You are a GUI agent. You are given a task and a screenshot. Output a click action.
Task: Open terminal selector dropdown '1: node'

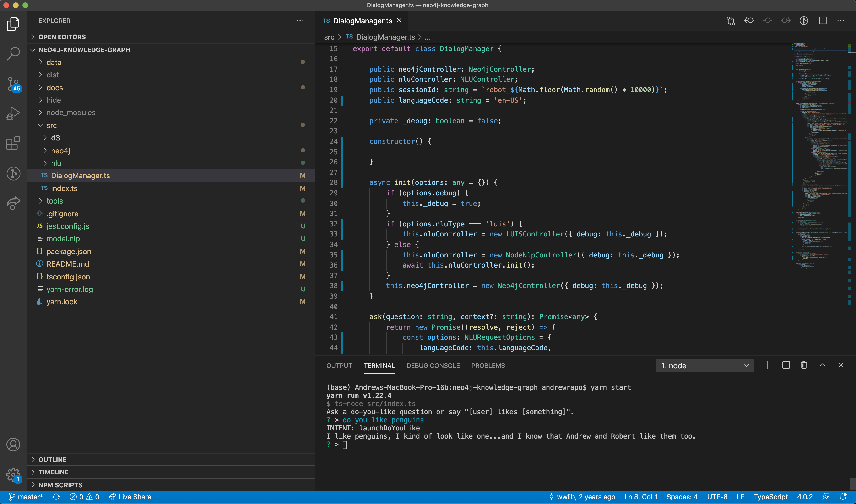pyautogui.click(x=705, y=365)
